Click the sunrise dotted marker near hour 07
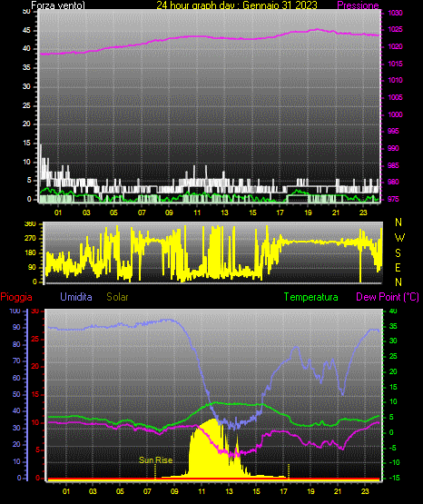This screenshot has width=423, height=504. 155,471
